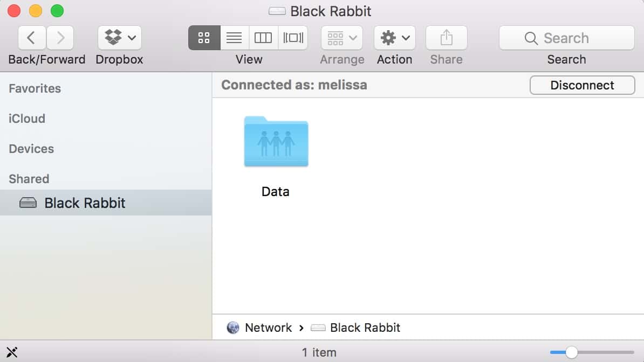
Task: Select Black Rabbit in the sidebar
Action: [85, 203]
